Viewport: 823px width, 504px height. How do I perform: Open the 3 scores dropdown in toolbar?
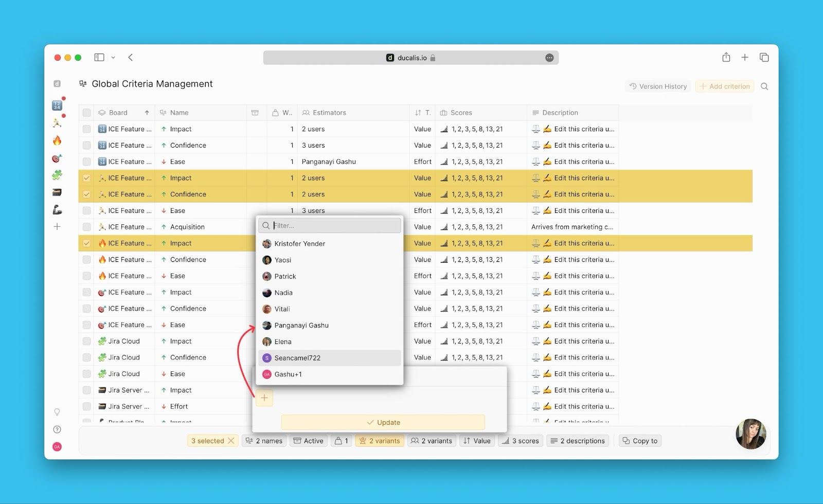520,441
